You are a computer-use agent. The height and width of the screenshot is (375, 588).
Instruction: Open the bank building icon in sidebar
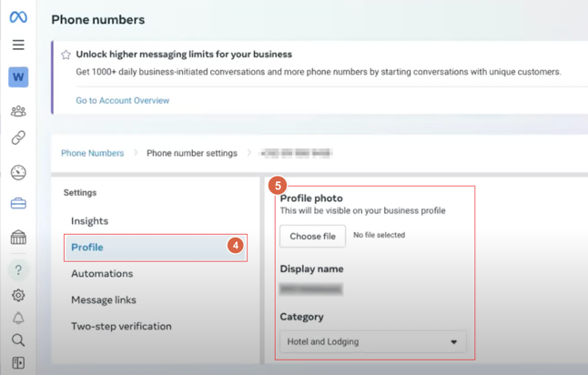18,238
